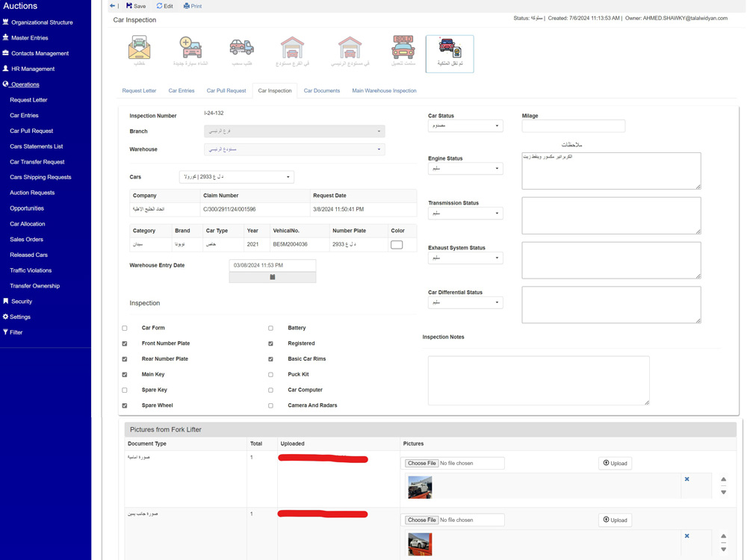The height and width of the screenshot is (560, 747).
Task: Open Transfer Ownership page
Action: tap(35, 286)
